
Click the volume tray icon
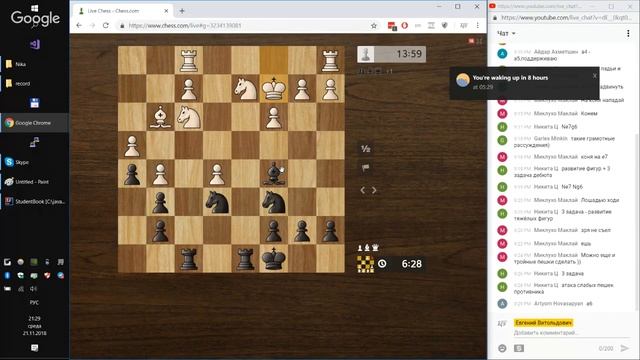tap(34, 289)
